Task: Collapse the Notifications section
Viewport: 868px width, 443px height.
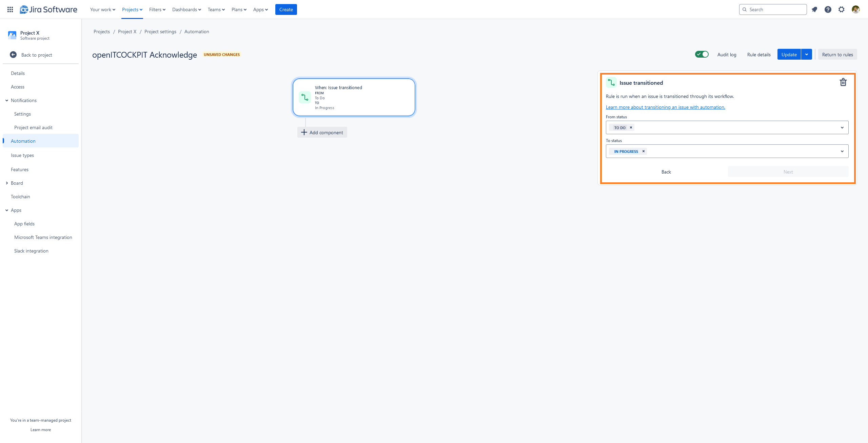Action: click(x=7, y=100)
